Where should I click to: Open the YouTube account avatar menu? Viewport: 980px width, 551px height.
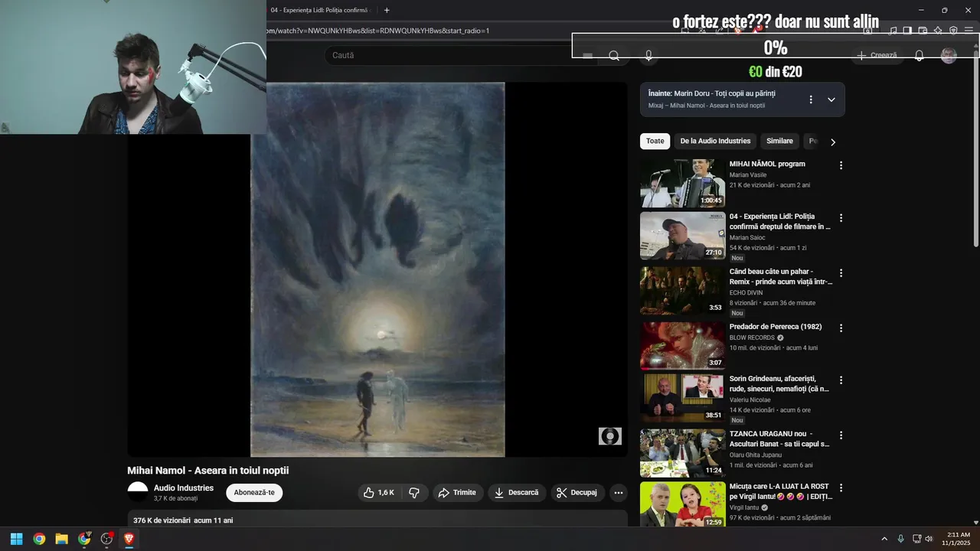point(949,55)
